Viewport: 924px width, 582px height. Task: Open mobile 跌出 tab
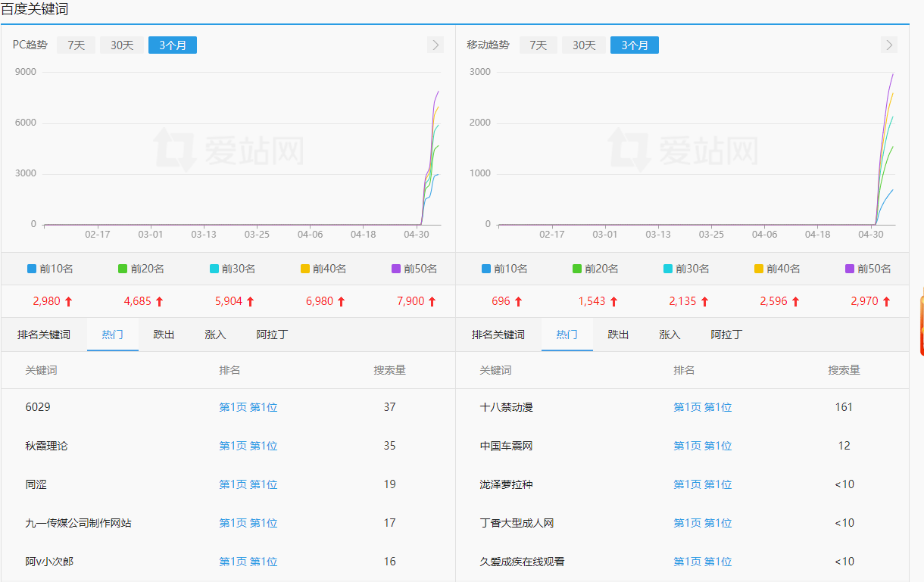click(x=618, y=335)
